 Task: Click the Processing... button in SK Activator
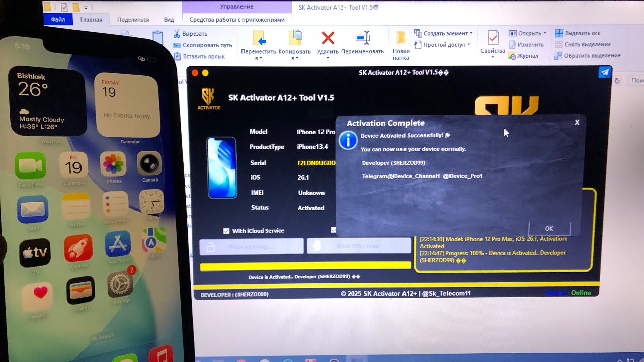(x=252, y=246)
